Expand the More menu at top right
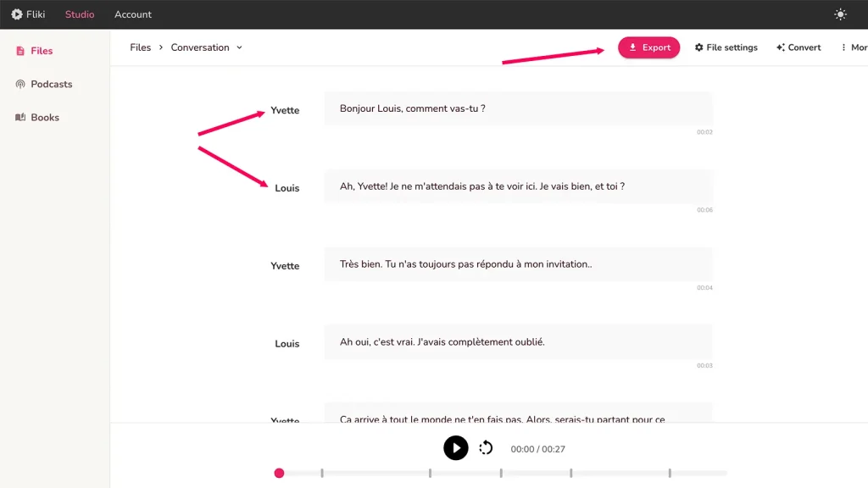Image resolution: width=868 pixels, height=488 pixels. 854,47
